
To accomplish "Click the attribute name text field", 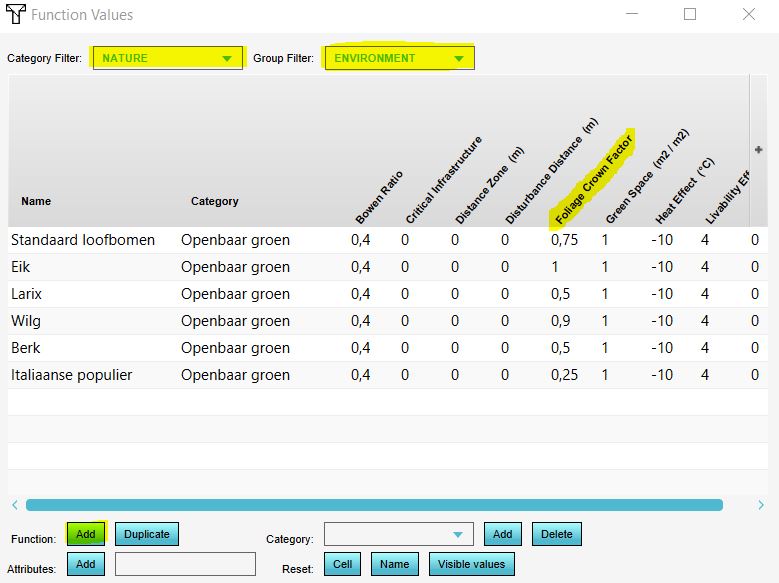I will click(x=185, y=564).
